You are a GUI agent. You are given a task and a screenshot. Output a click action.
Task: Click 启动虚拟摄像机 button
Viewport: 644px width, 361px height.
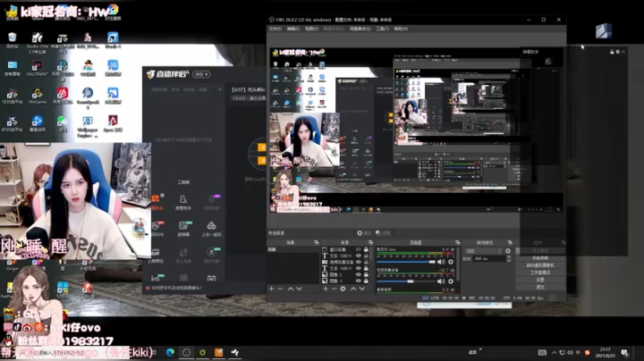pyautogui.click(x=540, y=265)
